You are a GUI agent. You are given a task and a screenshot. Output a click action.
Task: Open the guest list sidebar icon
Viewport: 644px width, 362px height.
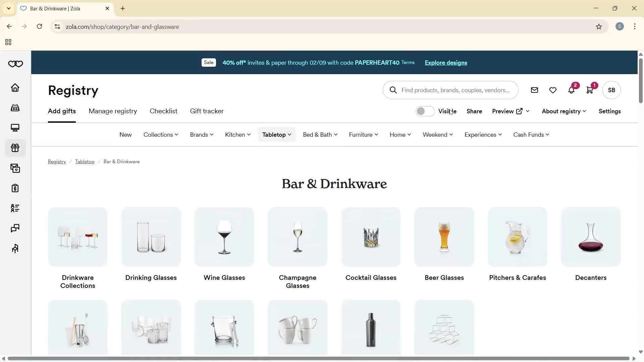pyautogui.click(x=15, y=208)
